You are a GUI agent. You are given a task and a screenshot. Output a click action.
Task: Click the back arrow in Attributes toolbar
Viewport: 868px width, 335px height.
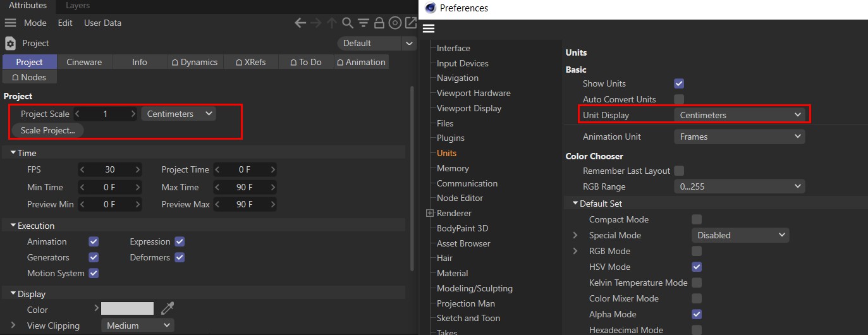click(x=300, y=23)
